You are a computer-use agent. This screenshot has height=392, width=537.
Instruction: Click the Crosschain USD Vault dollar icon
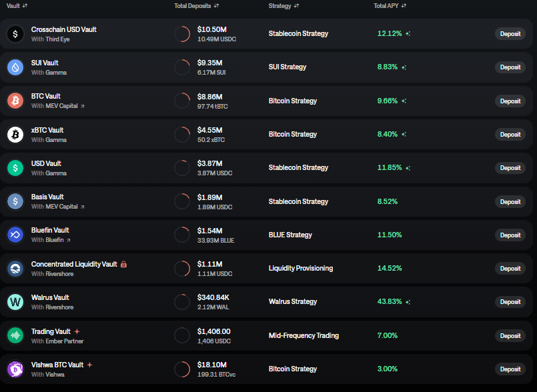click(15, 34)
